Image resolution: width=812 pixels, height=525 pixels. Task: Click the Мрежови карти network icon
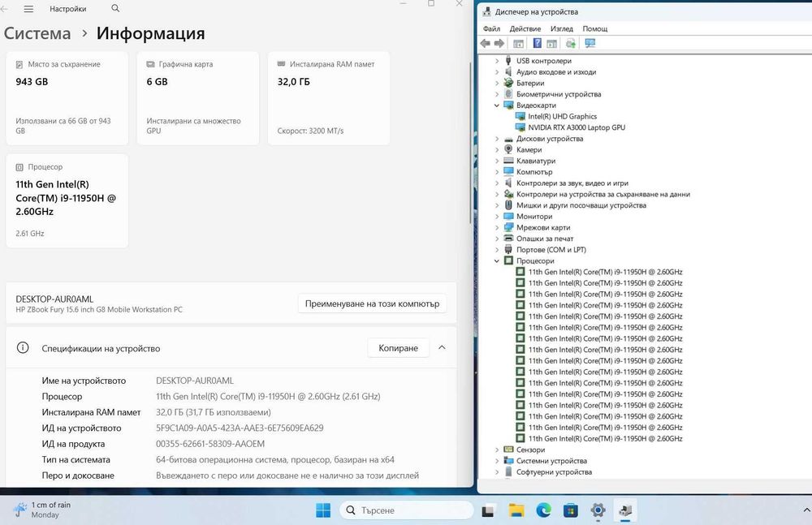508,227
